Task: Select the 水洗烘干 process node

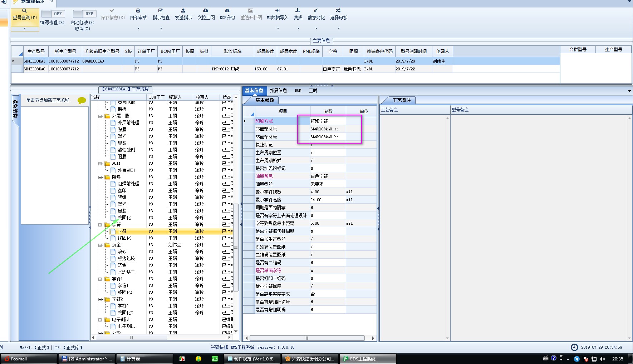Action: click(126, 272)
